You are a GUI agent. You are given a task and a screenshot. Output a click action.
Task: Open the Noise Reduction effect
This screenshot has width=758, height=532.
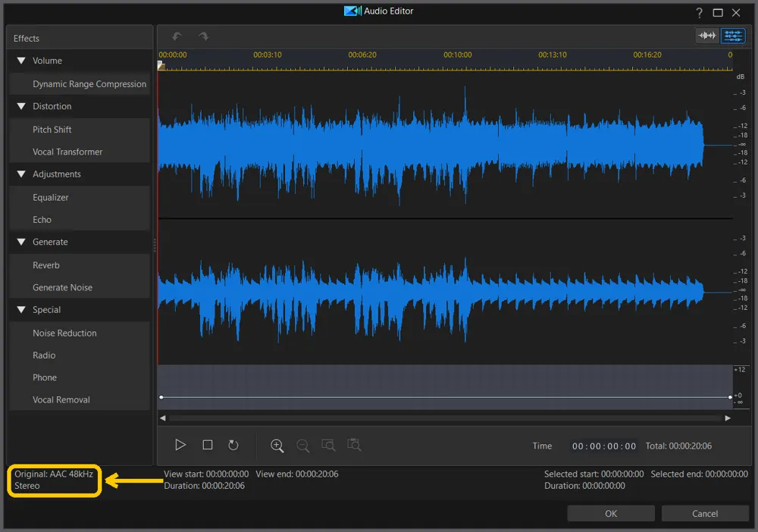click(x=80, y=333)
